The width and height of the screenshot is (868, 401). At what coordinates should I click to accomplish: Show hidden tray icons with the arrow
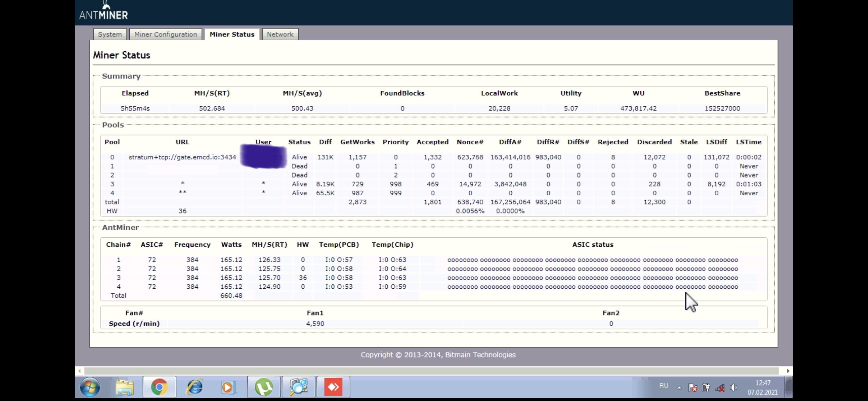679,388
